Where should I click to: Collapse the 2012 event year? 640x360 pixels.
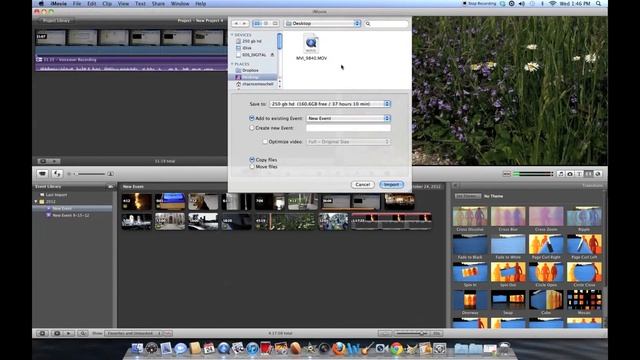click(36, 202)
